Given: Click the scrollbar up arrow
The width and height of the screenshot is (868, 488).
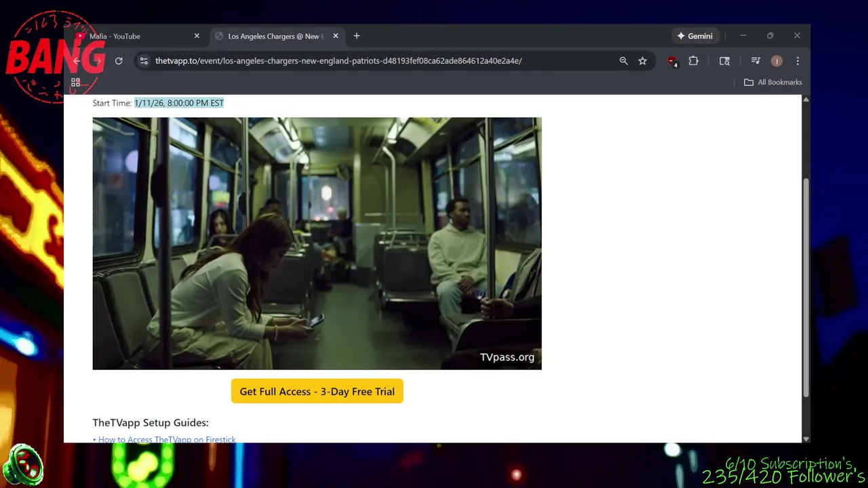Looking at the screenshot, I should [806, 100].
